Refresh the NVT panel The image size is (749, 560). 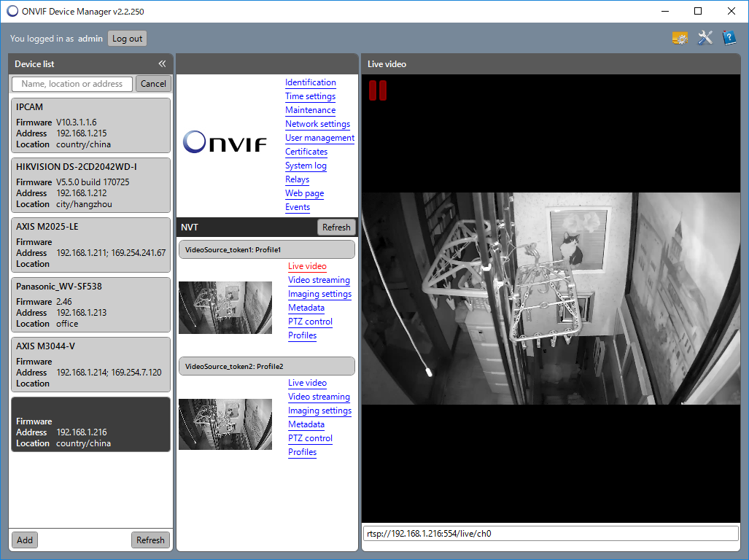[336, 227]
